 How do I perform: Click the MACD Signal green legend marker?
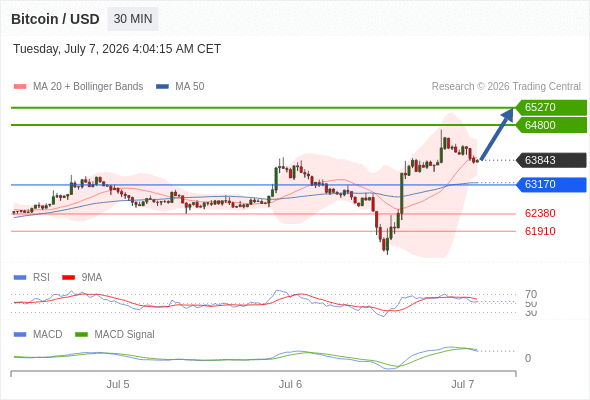pyautogui.click(x=81, y=335)
